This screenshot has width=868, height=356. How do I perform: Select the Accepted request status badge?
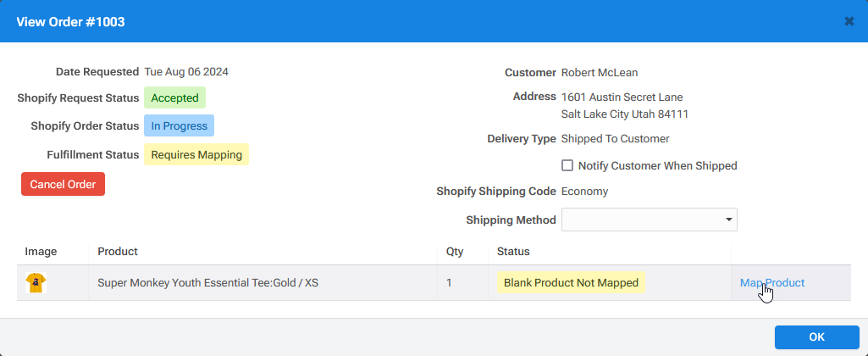175,97
